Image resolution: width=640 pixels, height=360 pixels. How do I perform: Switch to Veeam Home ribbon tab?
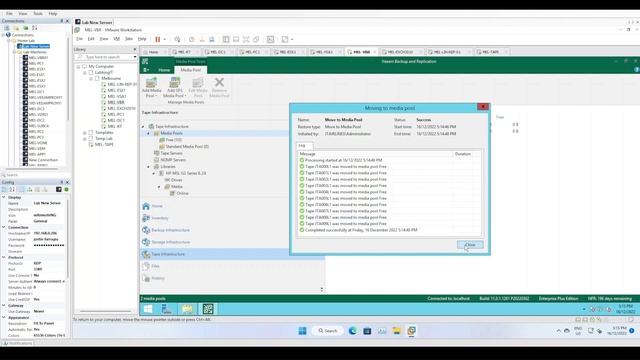(x=164, y=70)
